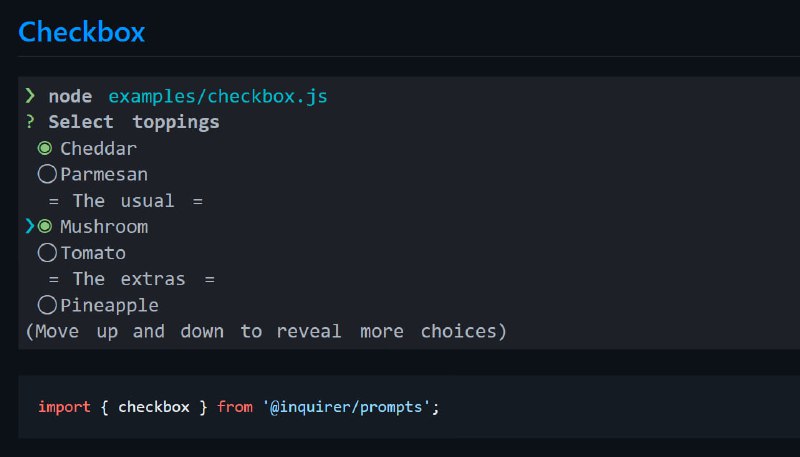Enable the Pineapple circle option

click(x=47, y=305)
